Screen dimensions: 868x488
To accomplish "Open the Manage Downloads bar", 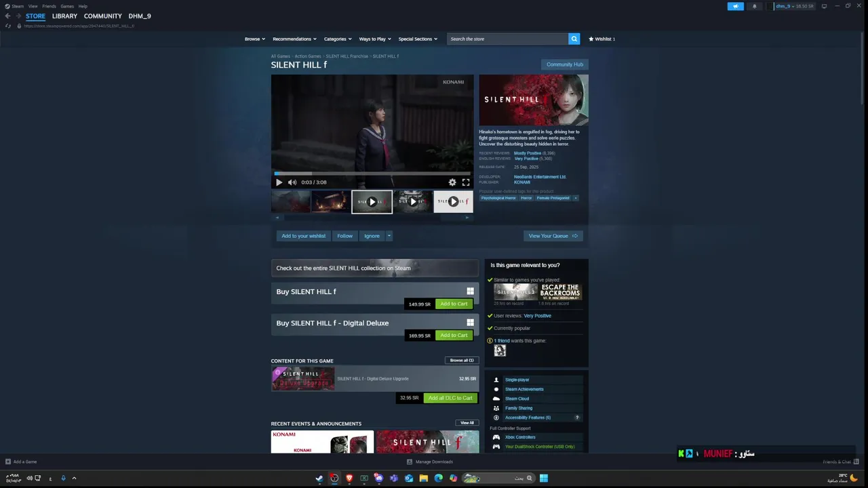I will point(430,462).
